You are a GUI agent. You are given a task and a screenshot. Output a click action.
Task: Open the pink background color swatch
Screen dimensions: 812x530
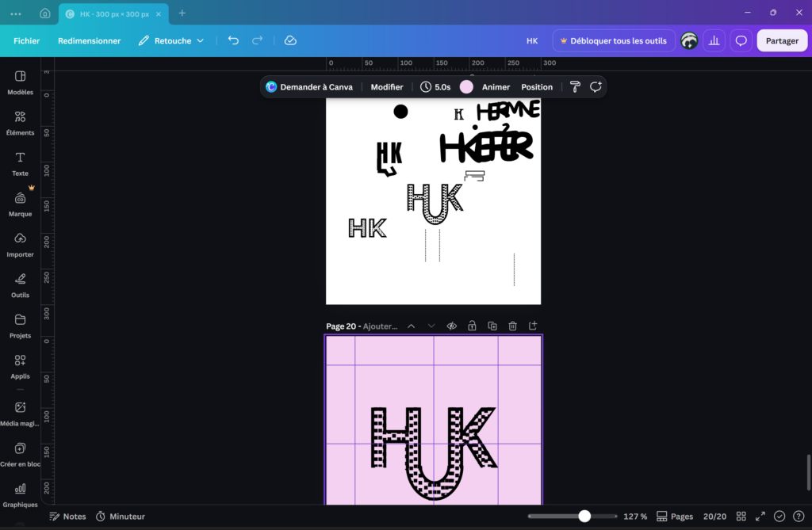(466, 87)
